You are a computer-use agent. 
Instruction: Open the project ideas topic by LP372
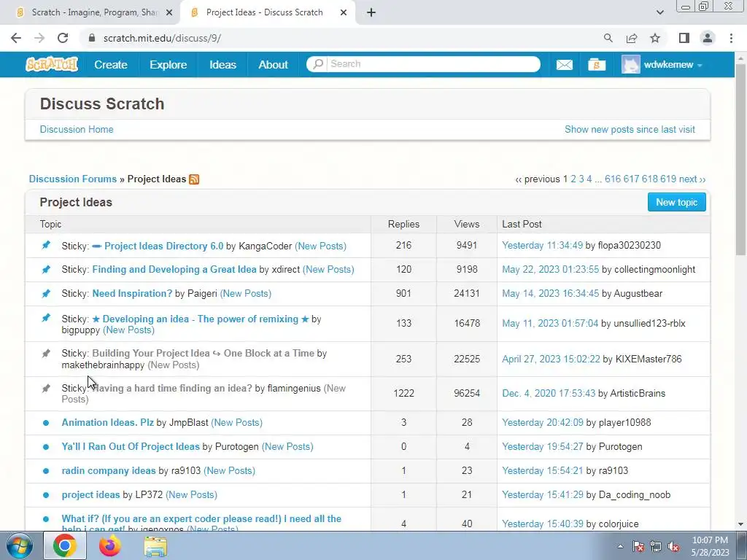tap(91, 495)
